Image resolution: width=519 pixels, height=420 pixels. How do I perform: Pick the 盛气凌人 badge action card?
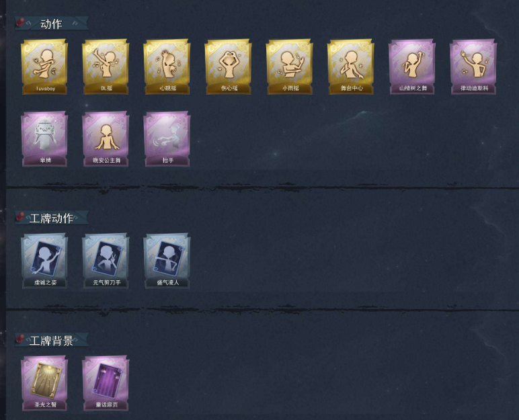click(167, 261)
